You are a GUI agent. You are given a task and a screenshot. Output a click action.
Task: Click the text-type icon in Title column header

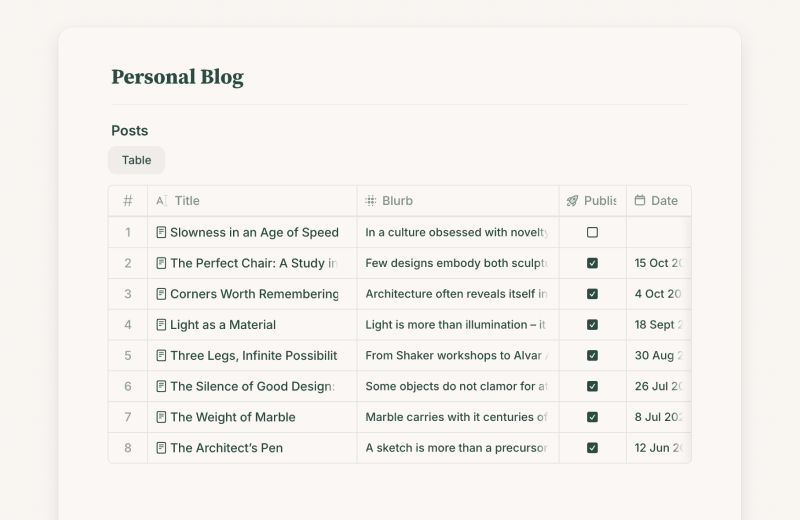tap(161, 201)
